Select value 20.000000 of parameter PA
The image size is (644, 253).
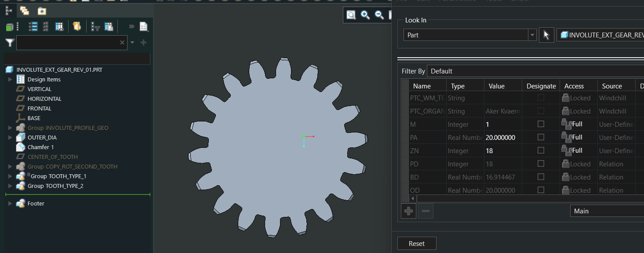pos(500,137)
